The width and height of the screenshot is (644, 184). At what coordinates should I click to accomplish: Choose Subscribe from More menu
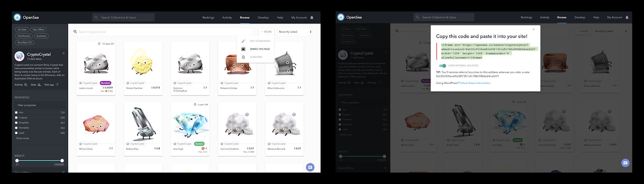(256, 57)
